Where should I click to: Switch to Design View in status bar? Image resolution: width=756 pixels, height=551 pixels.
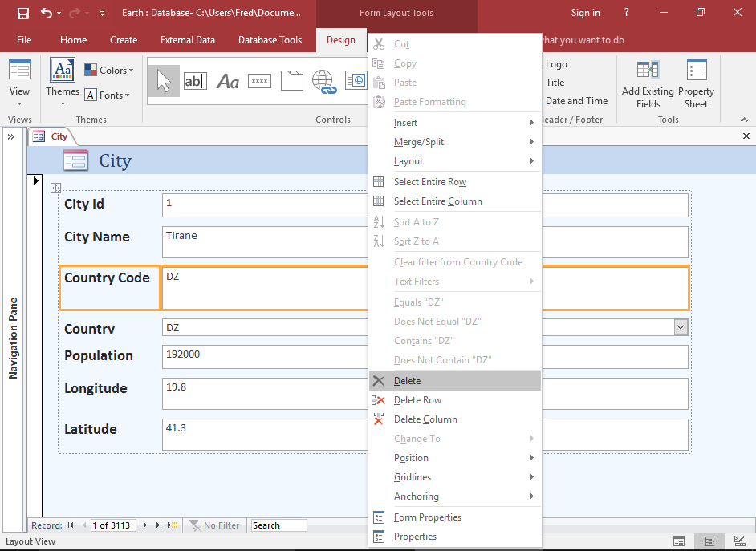click(739, 541)
